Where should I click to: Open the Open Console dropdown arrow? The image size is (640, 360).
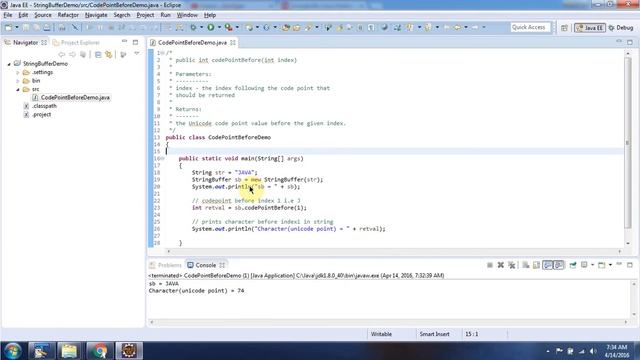tap(610, 265)
